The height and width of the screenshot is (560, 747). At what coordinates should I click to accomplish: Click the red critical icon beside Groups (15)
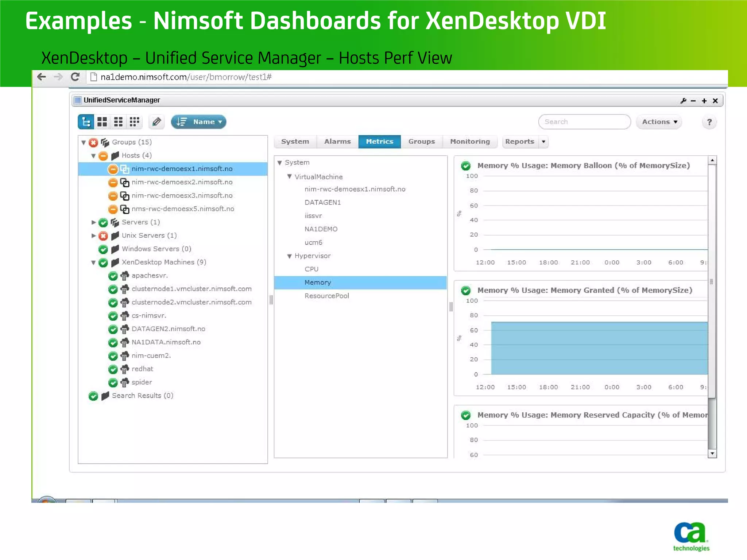[93, 142]
